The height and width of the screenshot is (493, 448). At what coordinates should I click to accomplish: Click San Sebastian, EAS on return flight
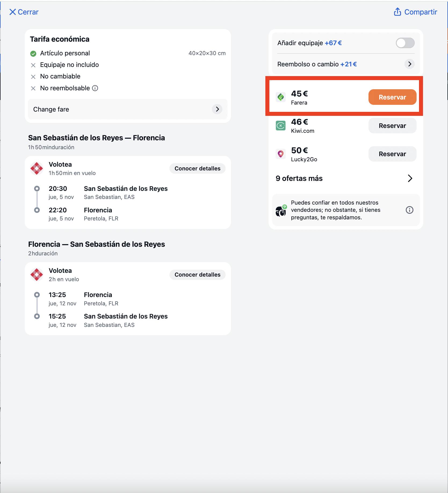[x=109, y=325]
